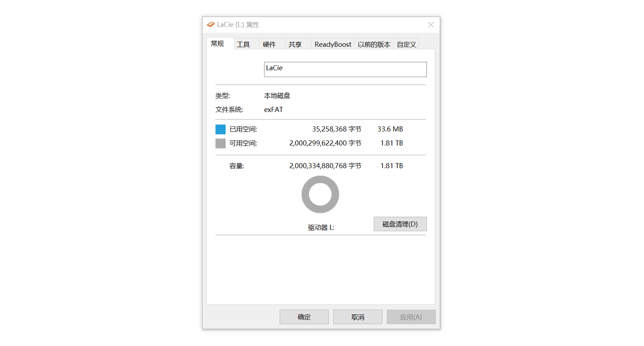Click the 35,258,368 字节 used space value
This screenshot has height=346, width=644.
pyautogui.click(x=337, y=129)
